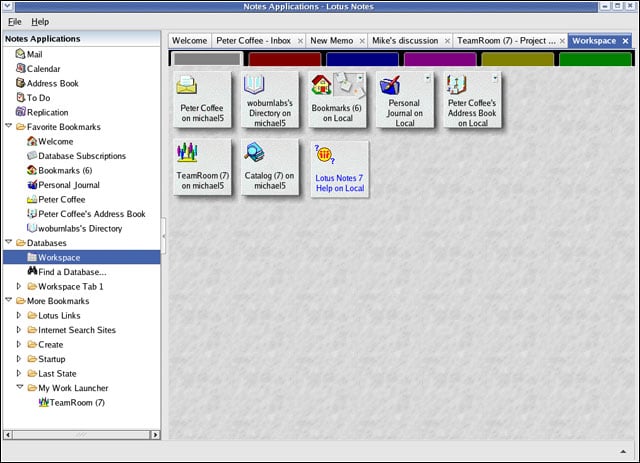Click Find a Database... in sidebar
Screen dimensions: 640x463
pyautogui.click(x=72, y=272)
